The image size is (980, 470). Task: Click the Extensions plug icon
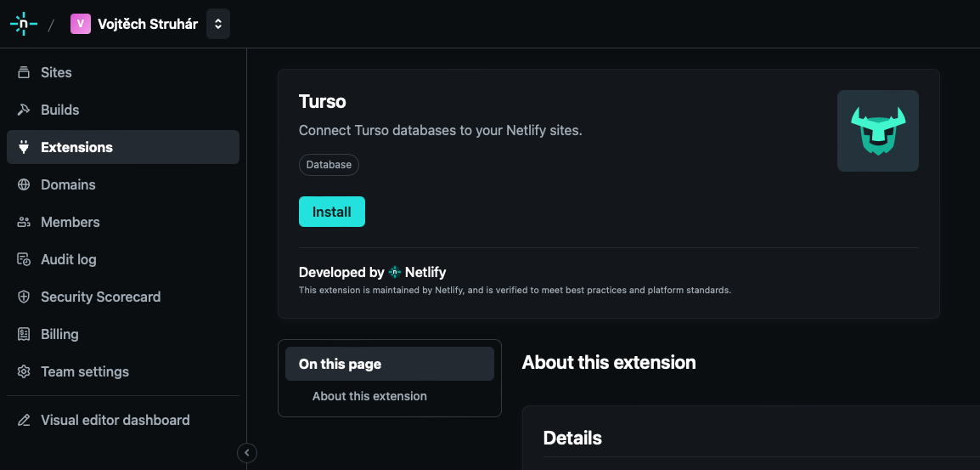coord(24,147)
